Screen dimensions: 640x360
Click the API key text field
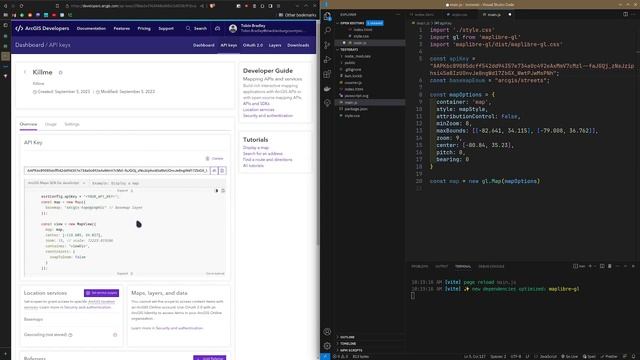coord(117,171)
